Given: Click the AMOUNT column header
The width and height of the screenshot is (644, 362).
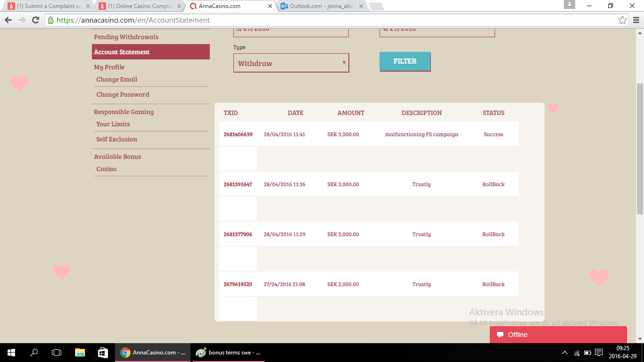Looking at the screenshot, I should tap(351, 113).
